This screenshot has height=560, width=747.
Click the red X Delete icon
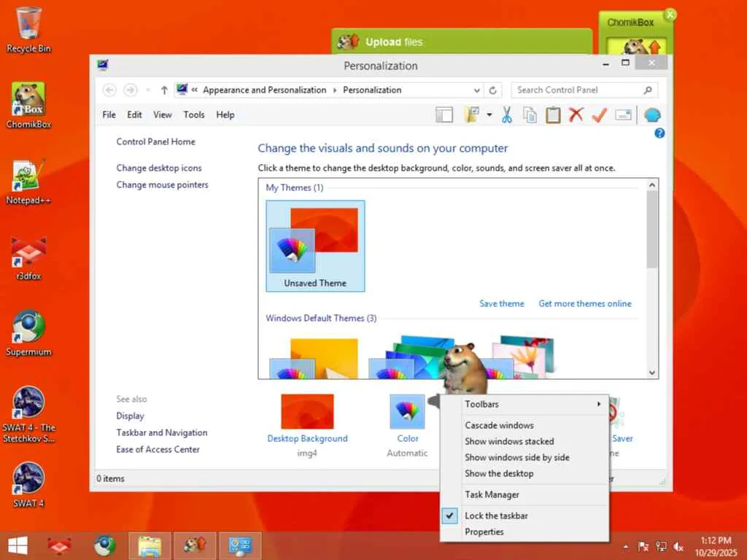(x=576, y=114)
